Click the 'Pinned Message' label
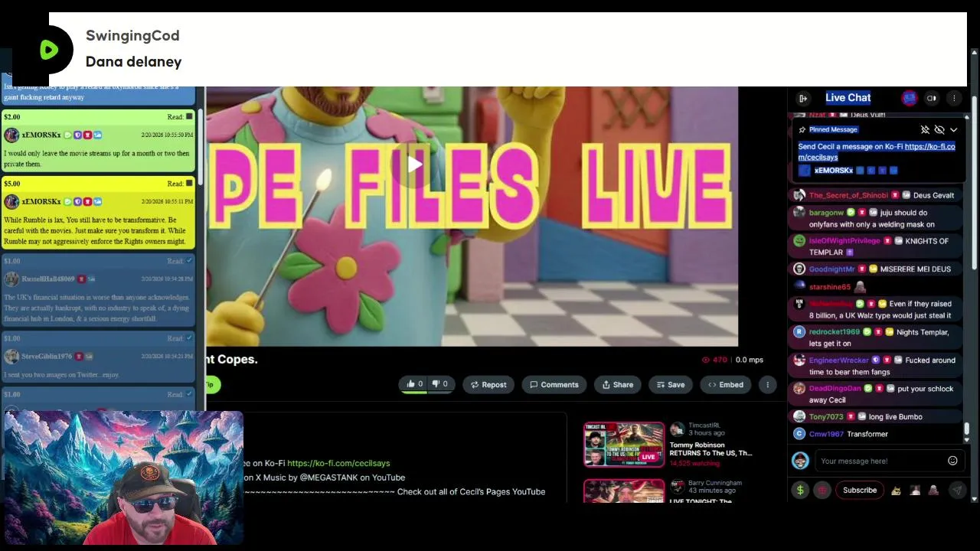Viewport: 980px width, 551px height. [833, 129]
